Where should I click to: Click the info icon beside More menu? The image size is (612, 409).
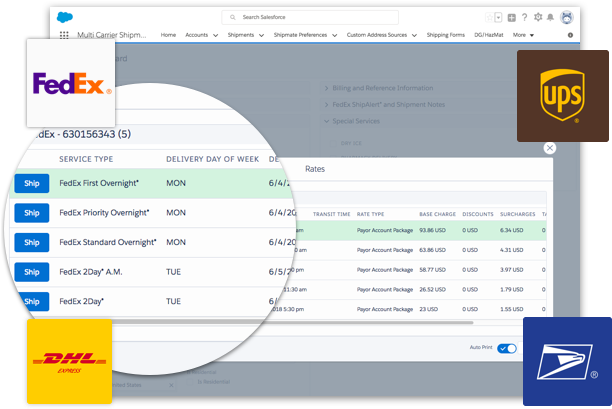pos(570,35)
